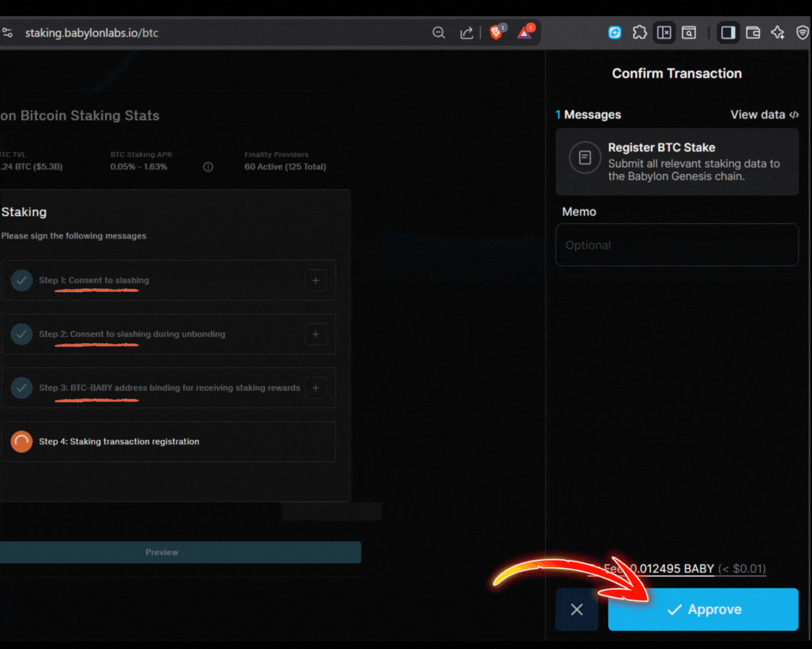Click View data link

764,115
